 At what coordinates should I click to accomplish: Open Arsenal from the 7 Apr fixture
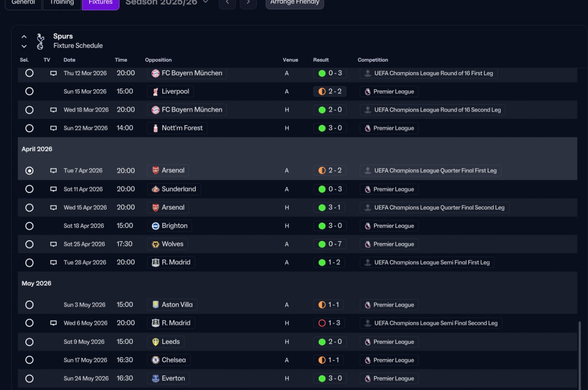[168, 171]
